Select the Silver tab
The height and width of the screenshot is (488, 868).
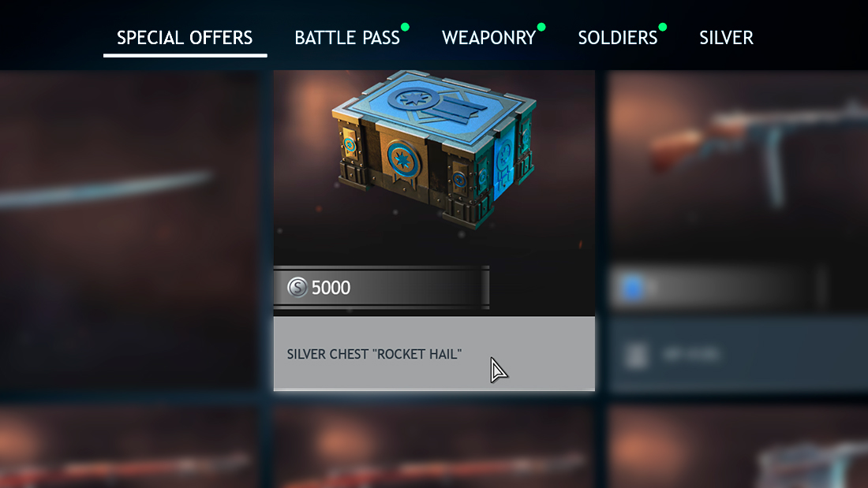[x=726, y=38]
